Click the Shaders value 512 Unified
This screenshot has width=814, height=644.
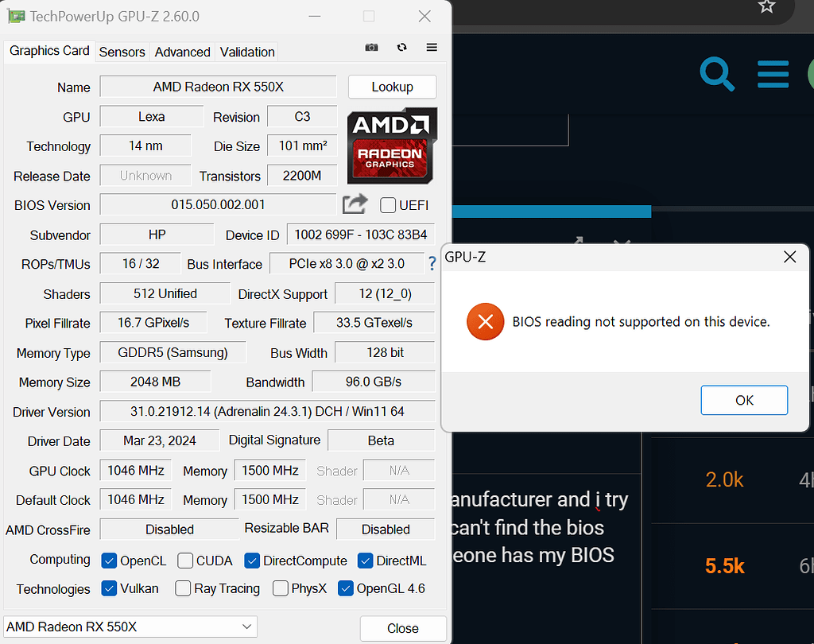(165, 293)
